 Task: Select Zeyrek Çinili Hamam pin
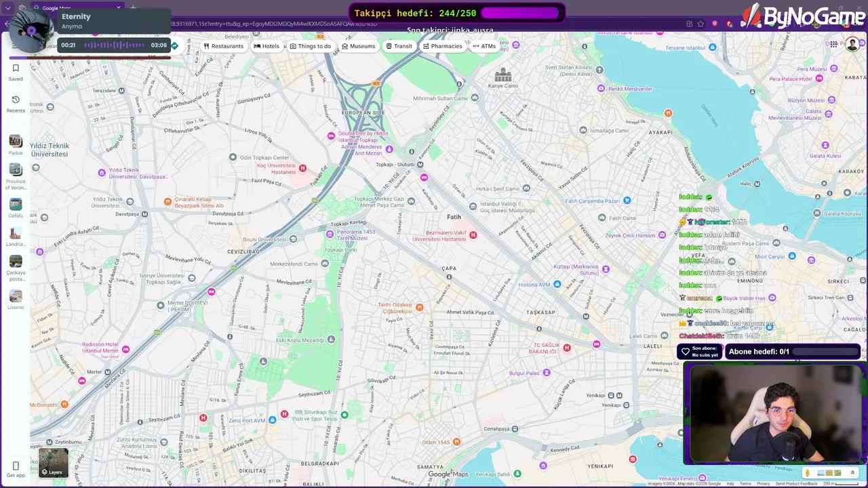[662, 235]
